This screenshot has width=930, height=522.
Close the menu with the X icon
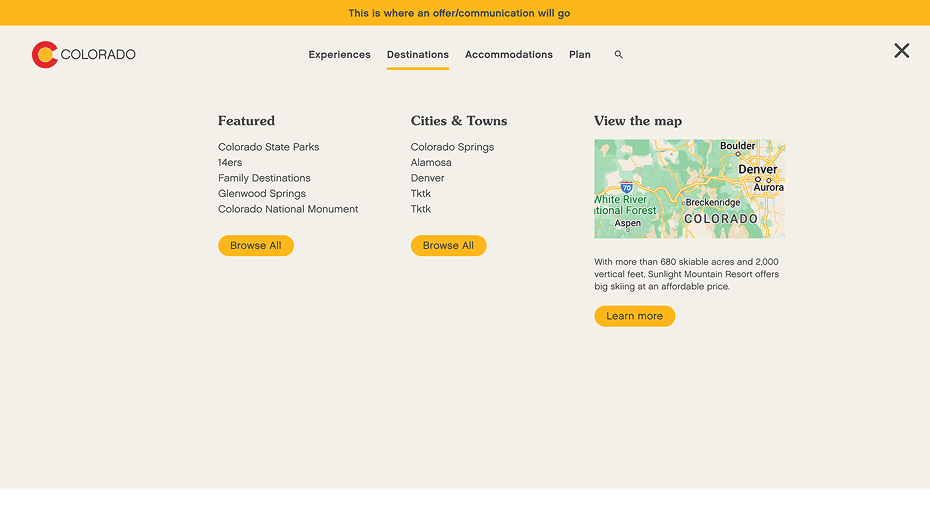pos(901,51)
